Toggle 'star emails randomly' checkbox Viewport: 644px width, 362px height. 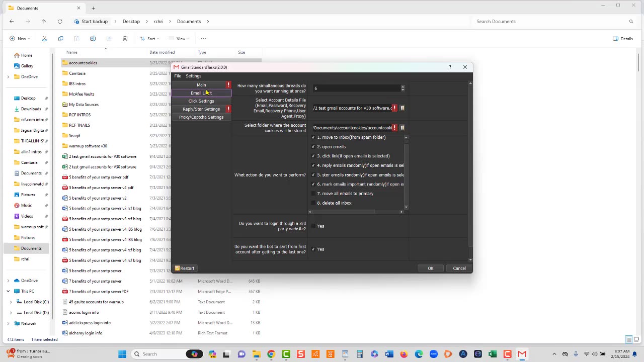[x=313, y=175]
